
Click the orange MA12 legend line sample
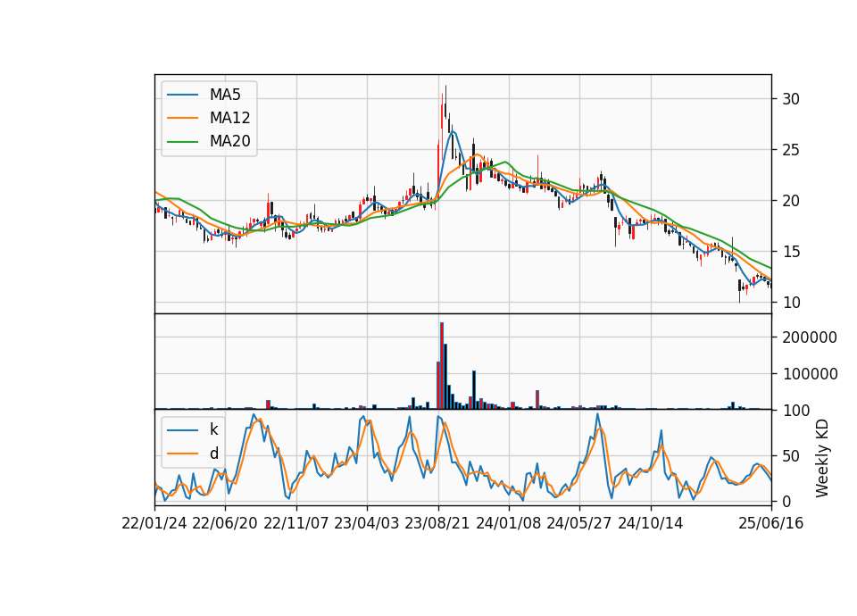click(x=182, y=118)
